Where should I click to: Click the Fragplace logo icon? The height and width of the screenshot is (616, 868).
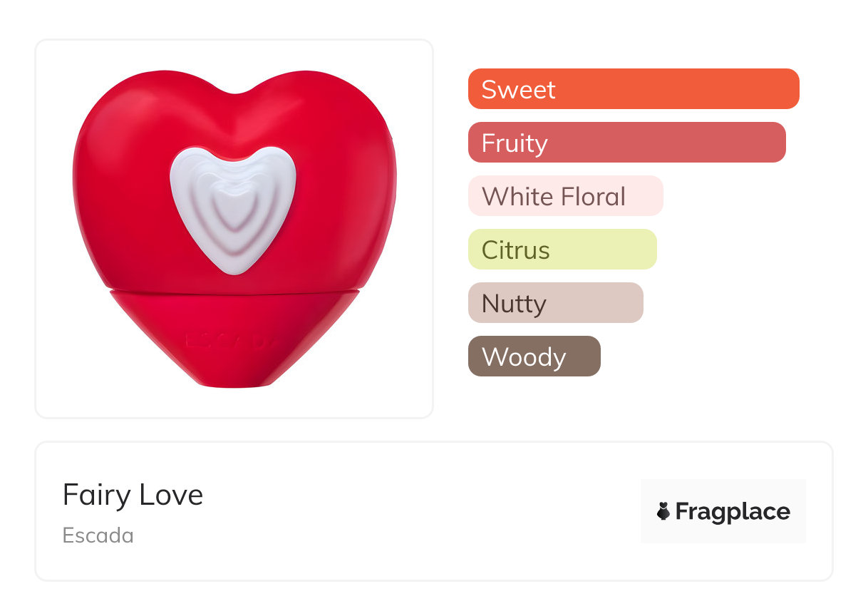click(x=663, y=511)
